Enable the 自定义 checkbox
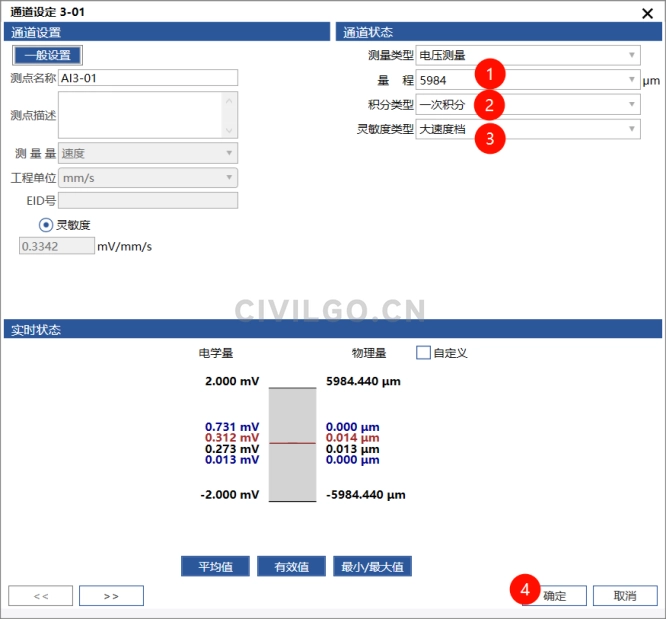This screenshot has height=619, width=666. [x=423, y=353]
